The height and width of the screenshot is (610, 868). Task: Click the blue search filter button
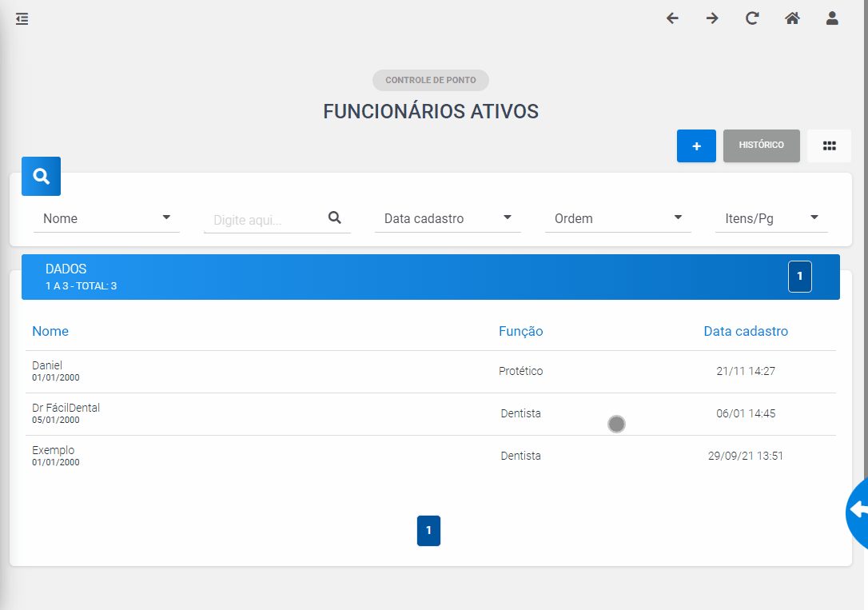coord(41,176)
